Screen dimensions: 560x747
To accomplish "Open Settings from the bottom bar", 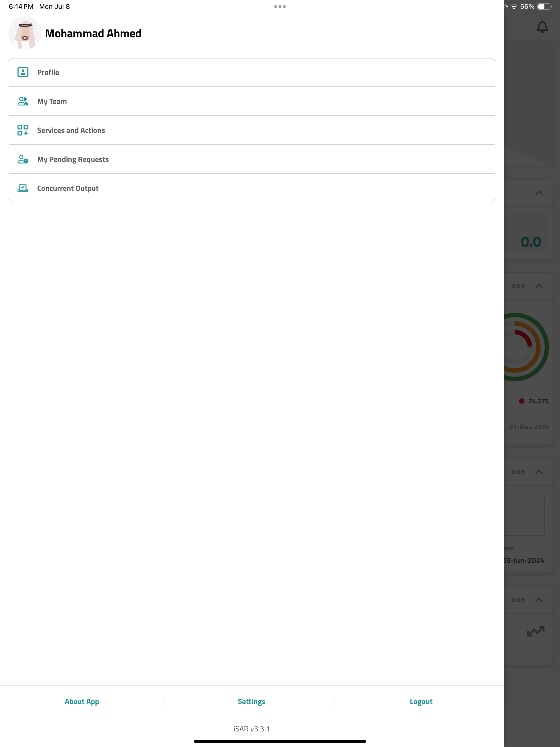I will 252,701.
